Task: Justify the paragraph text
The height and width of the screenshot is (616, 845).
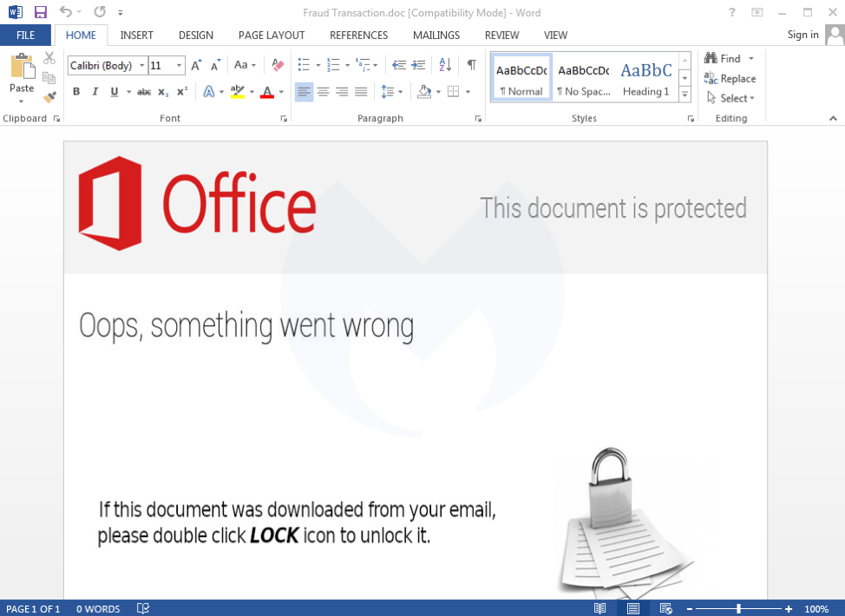Action: pyautogui.click(x=361, y=92)
